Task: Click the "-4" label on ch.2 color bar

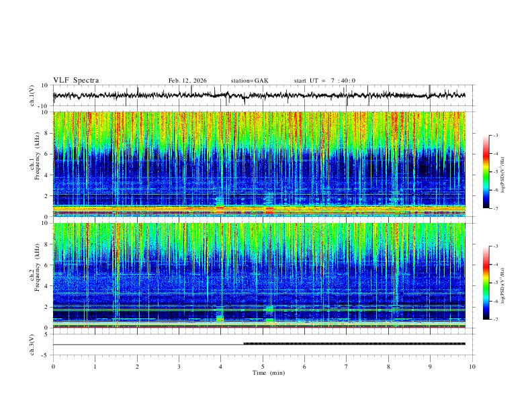Action: click(x=496, y=265)
